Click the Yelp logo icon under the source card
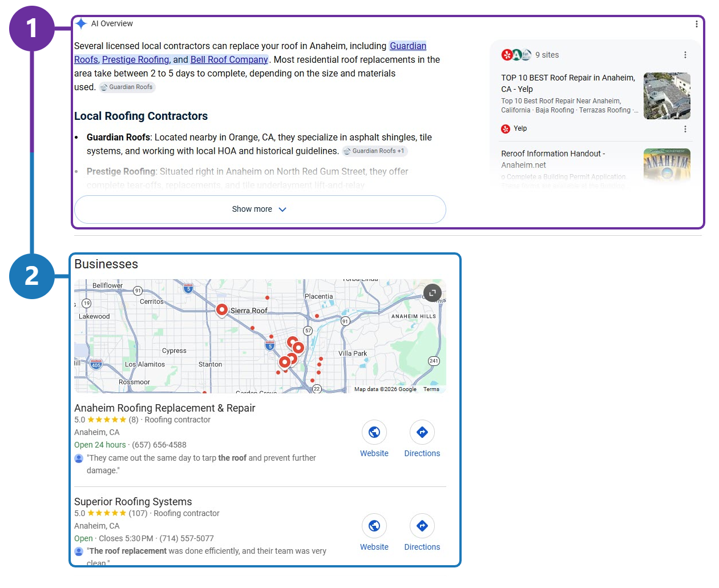 [x=506, y=129]
